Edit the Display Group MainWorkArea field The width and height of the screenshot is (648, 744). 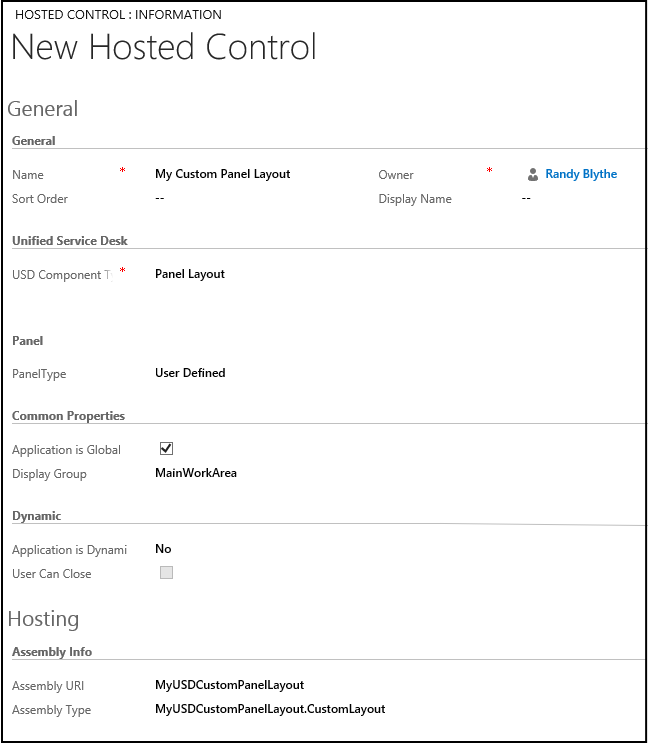(x=196, y=473)
